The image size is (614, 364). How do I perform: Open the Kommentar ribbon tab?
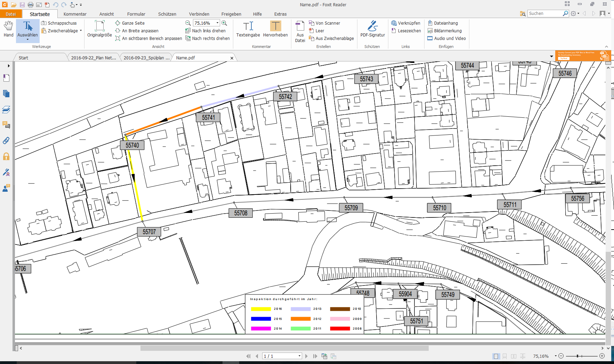[x=75, y=14]
